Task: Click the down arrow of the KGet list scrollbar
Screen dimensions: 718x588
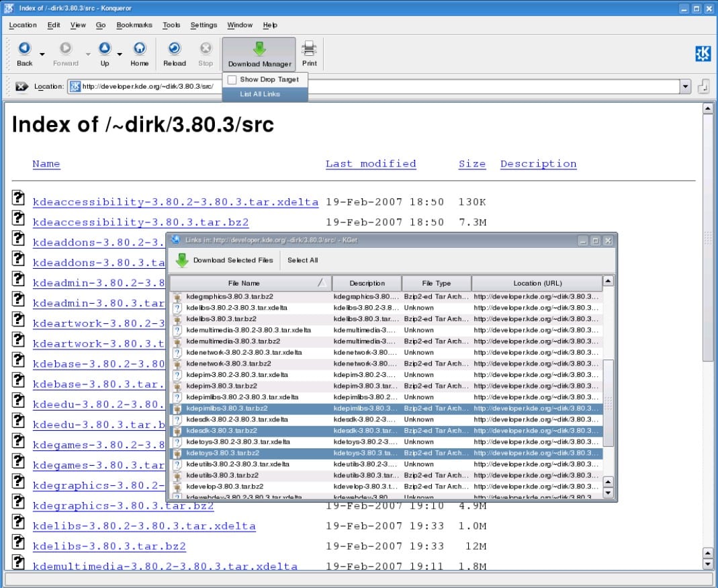Action: click(x=608, y=493)
